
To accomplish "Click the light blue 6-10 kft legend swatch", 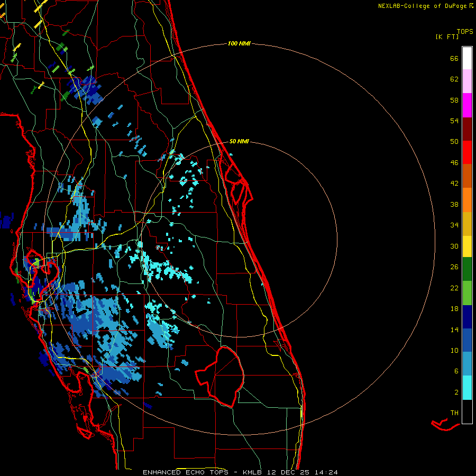I will 467,364.
